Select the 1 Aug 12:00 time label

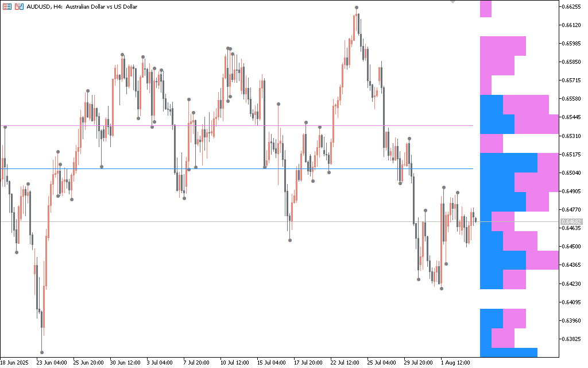(455, 363)
